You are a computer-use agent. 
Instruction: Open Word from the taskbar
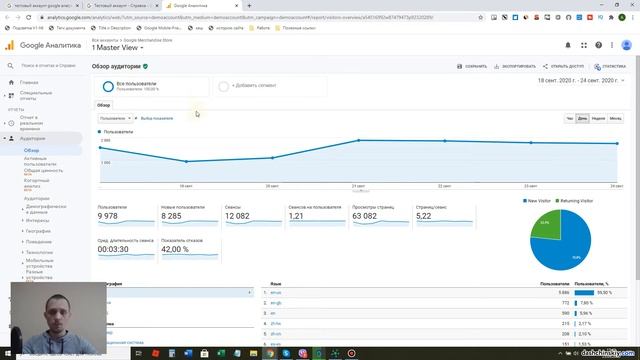(188, 353)
